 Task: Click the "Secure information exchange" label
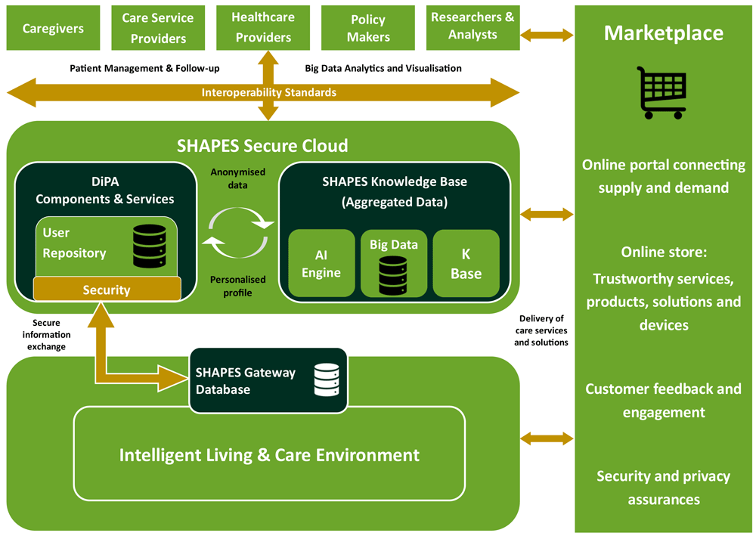coord(46,334)
